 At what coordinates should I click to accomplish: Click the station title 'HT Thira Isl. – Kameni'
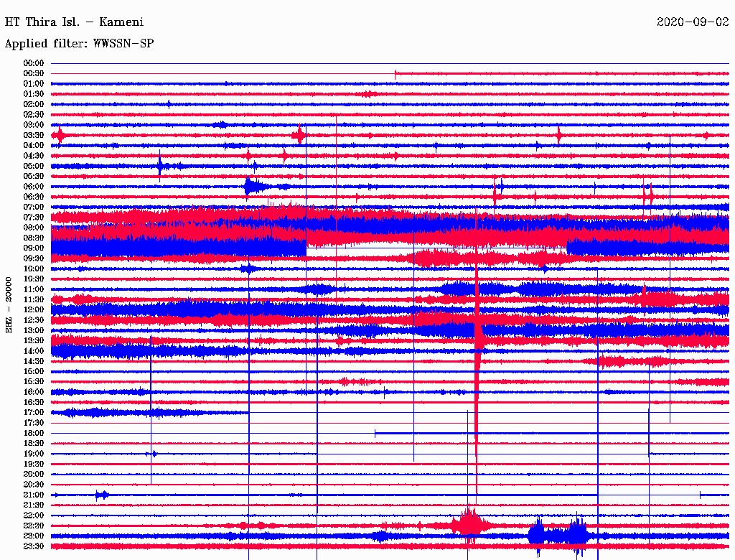(74, 22)
